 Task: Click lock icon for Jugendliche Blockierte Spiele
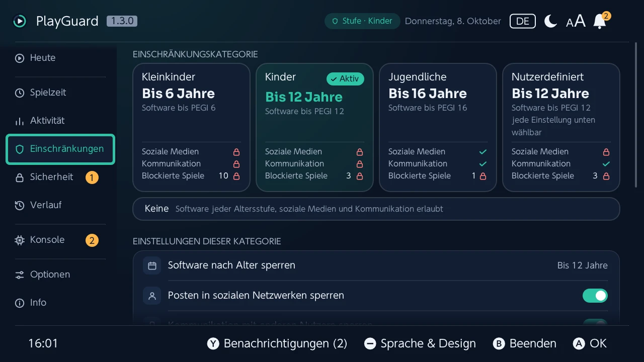tap(483, 176)
